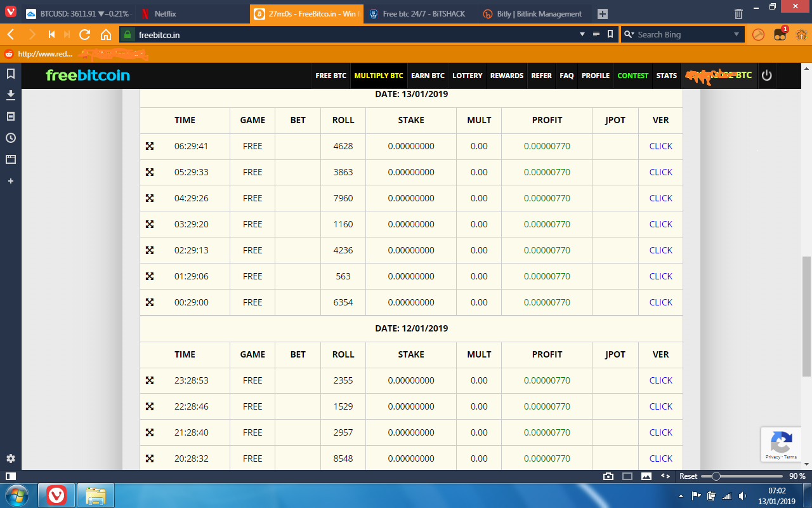Open the volume control in system tray
This screenshot has height=508, width=812.
pos(742,496)
